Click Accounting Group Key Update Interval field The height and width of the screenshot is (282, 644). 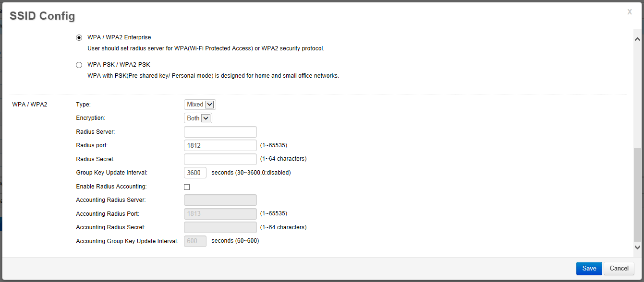pyautogui.click(x=195, y=241)
